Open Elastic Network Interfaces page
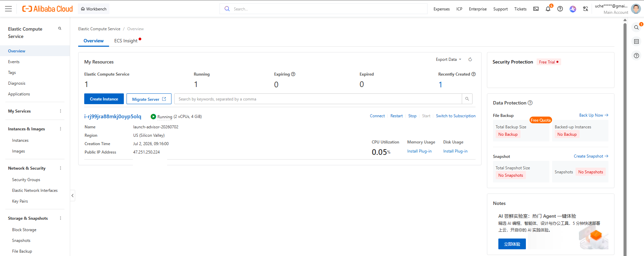This screenshot has width=644, height=256. point(35,190)
